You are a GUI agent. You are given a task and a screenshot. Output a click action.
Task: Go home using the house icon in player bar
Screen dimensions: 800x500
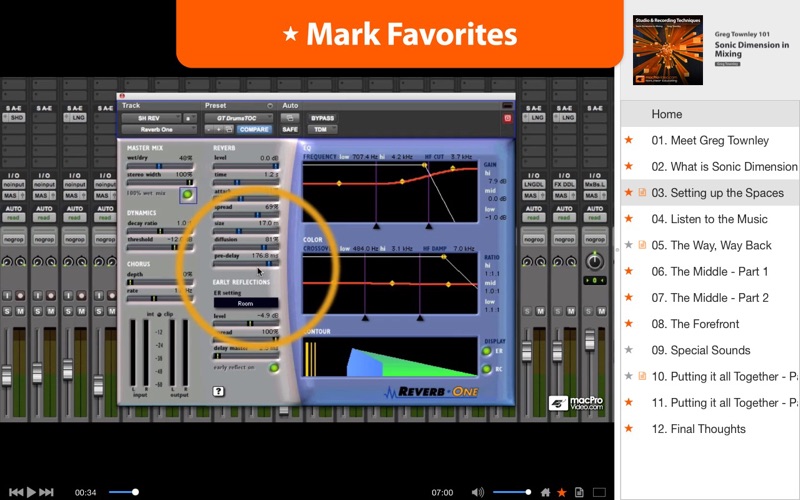click(545, 492)
